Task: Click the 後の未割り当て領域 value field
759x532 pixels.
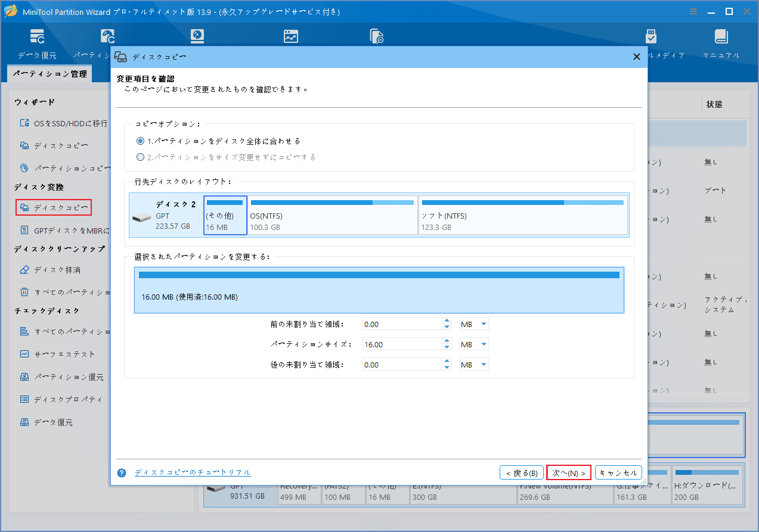Action: tap(402, 365)
